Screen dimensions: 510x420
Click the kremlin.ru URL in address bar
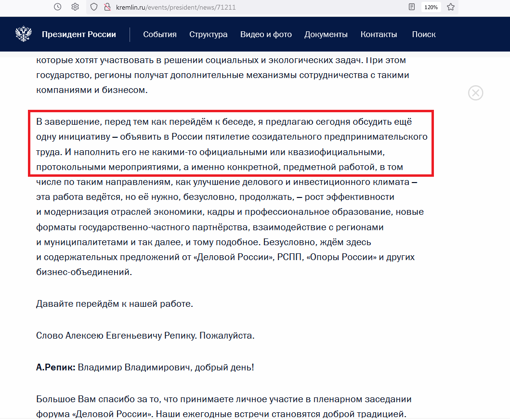pos(176,7)
